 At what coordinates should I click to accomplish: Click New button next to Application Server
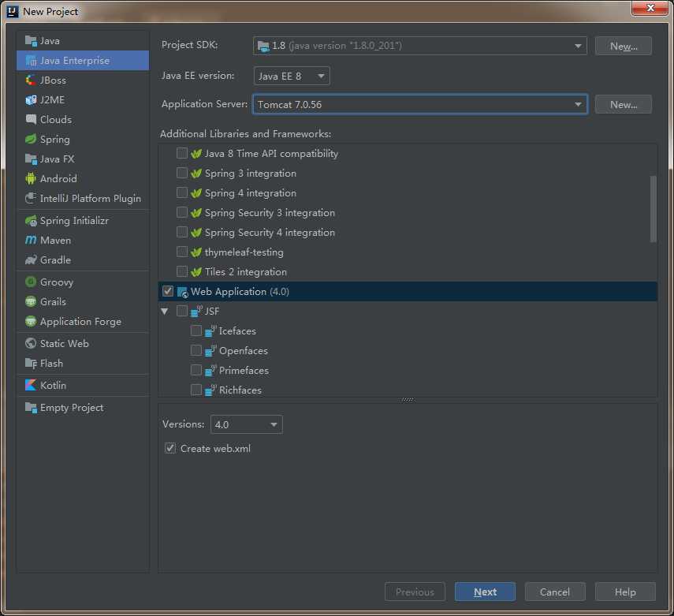coord(624,105)
